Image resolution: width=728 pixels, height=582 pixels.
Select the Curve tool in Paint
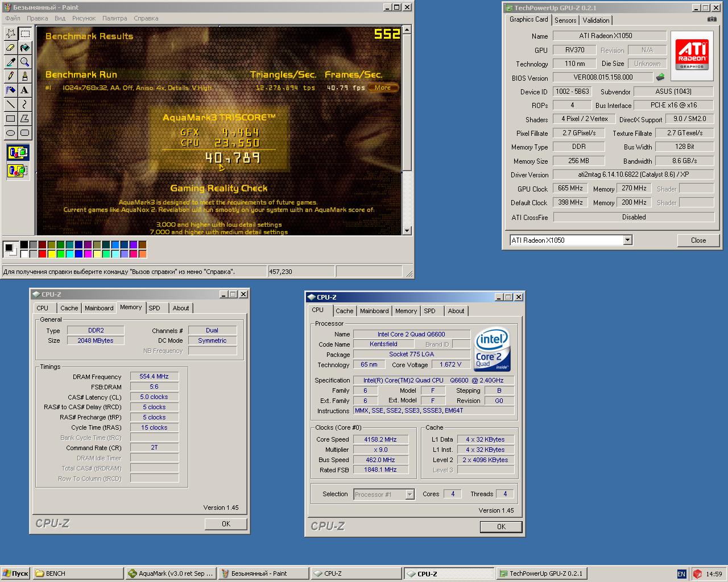pos(25,105)
